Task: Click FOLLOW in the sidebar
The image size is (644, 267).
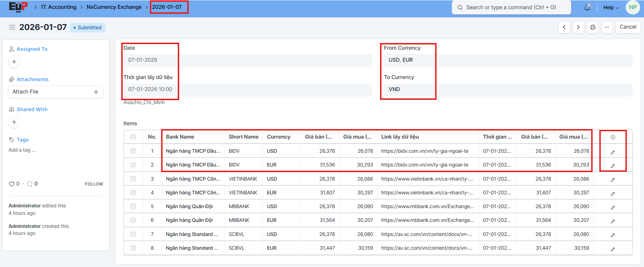Action: [94, 184]
